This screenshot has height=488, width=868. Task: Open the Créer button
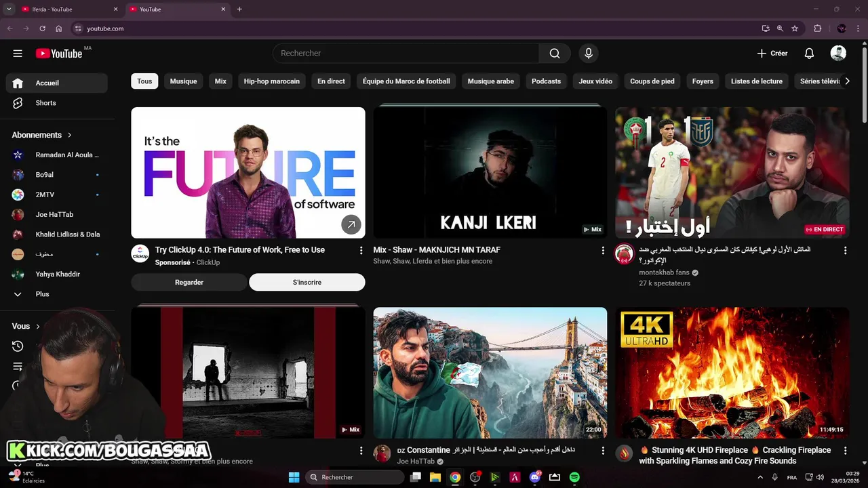(x=772, y=54)
